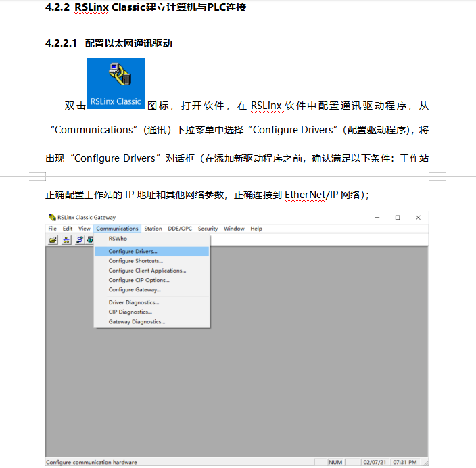
Task: Click the subheading '4.2.2.1 配置以太网通讯驱动'
Action: (x=109, y=43)
